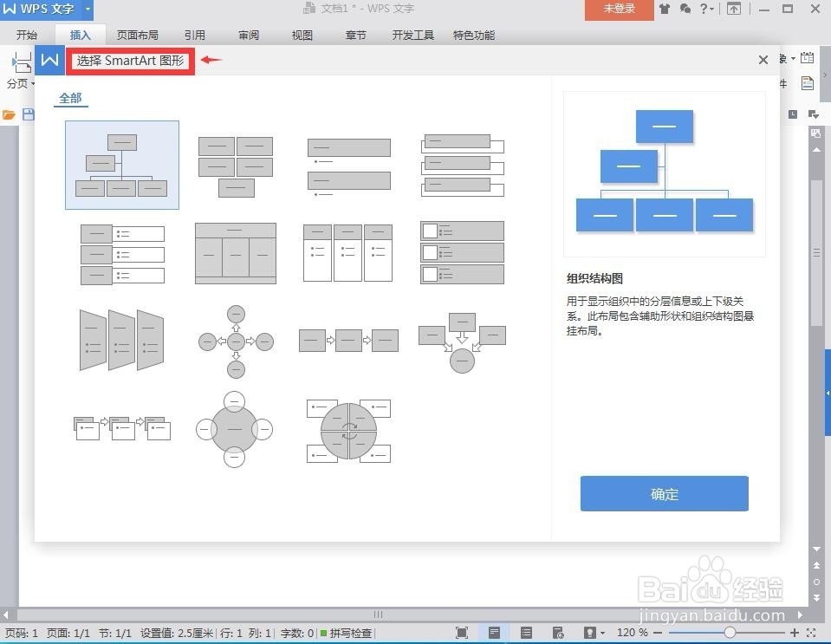The height and width of the screenshot is (644, 831).
Task: Close the SmartArt dialog
Action: 763,60
